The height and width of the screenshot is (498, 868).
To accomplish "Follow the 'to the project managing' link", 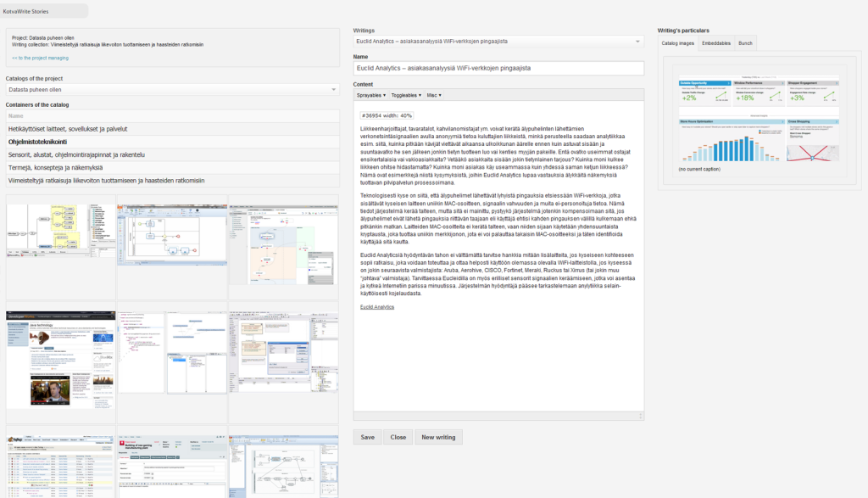I will (41, 58).
